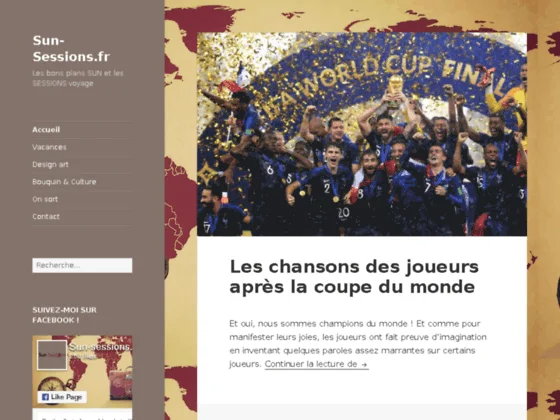
Task: Click the arrow after Continuer la lecture
Action: tap(364, 364)
